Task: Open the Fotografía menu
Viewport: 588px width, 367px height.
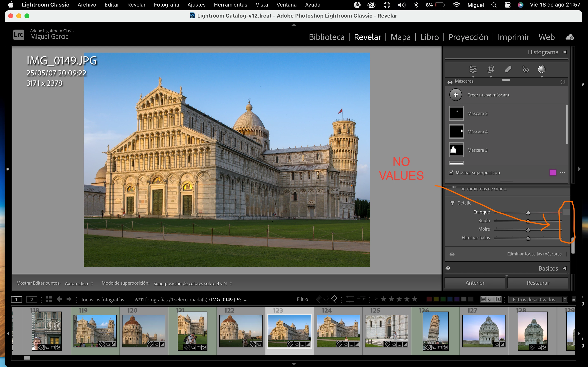Action: [166, 5]
